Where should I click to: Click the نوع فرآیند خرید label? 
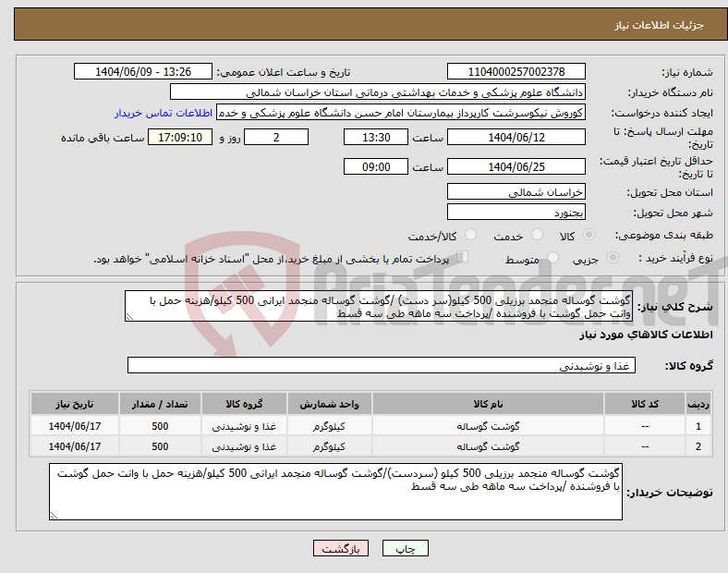(675, 258)
